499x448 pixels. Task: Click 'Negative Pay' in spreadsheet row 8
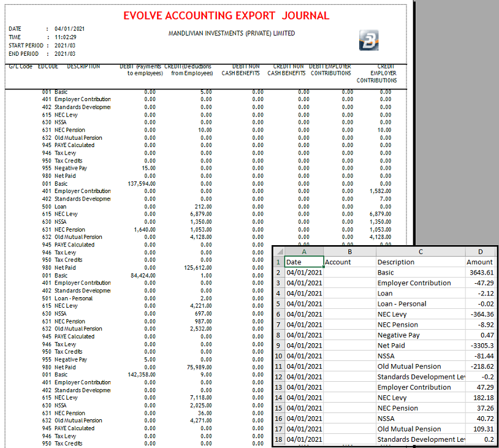point(421,335)
